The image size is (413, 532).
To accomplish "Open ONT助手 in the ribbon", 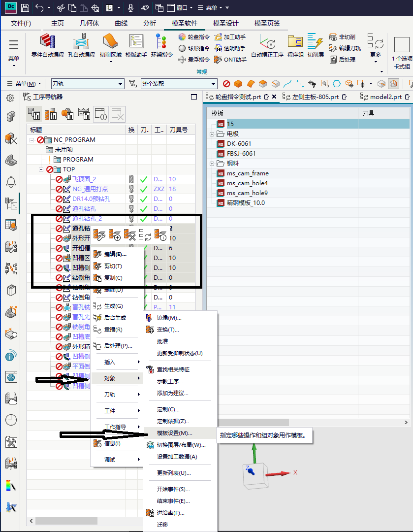I will (230, 60).
